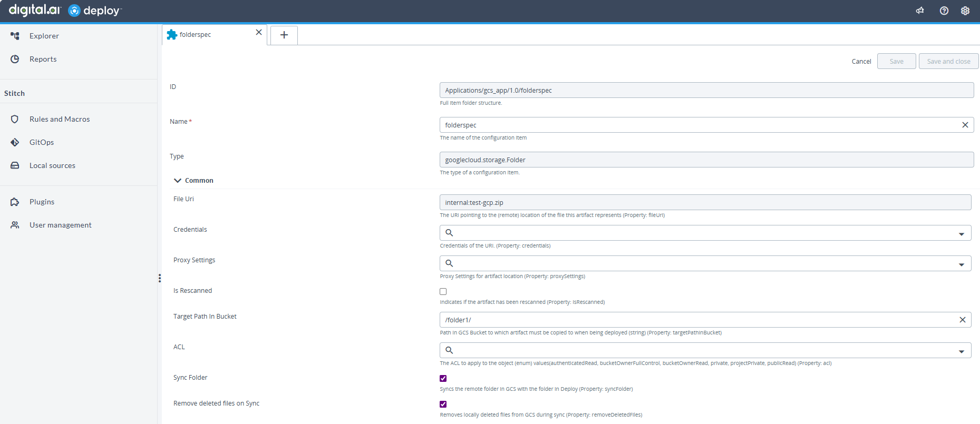Uncheck Remove deleted files on Sync
The image size is (980, 424).
[x=443, y=404]
